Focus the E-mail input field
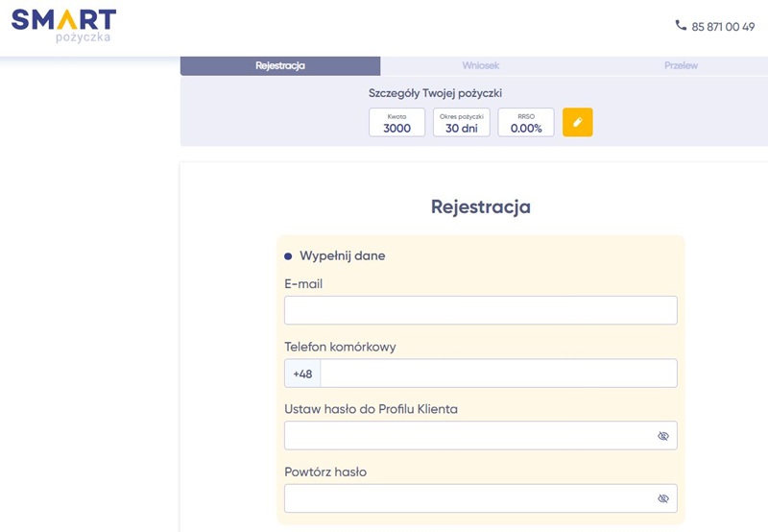This screenshot has height=532, width=768. (x=480, y=310)
